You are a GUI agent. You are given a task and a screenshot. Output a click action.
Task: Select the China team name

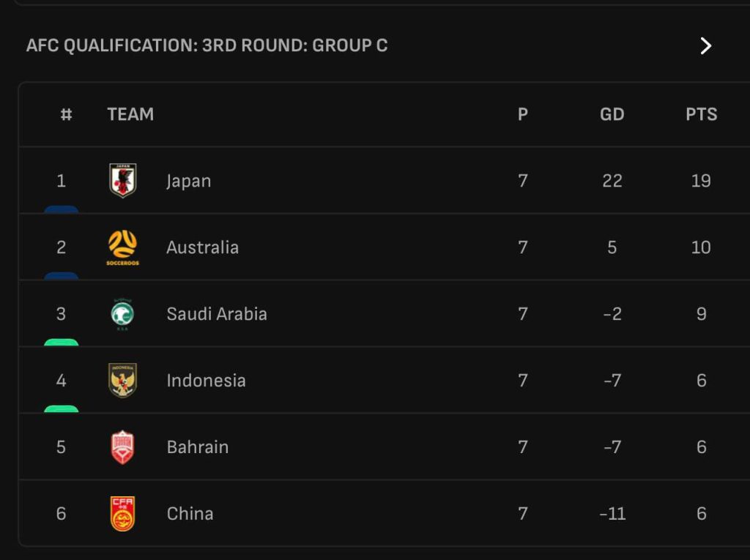(x=190, y=514)
